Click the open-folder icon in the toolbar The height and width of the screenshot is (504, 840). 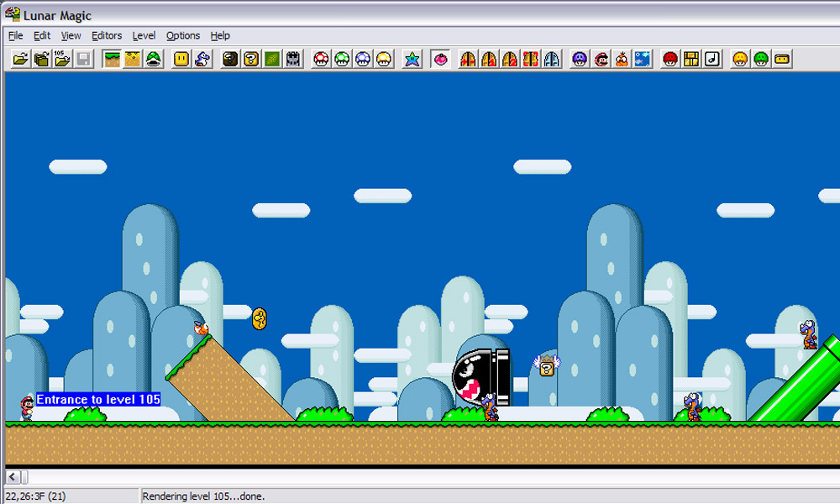click(x=20, y=59)
